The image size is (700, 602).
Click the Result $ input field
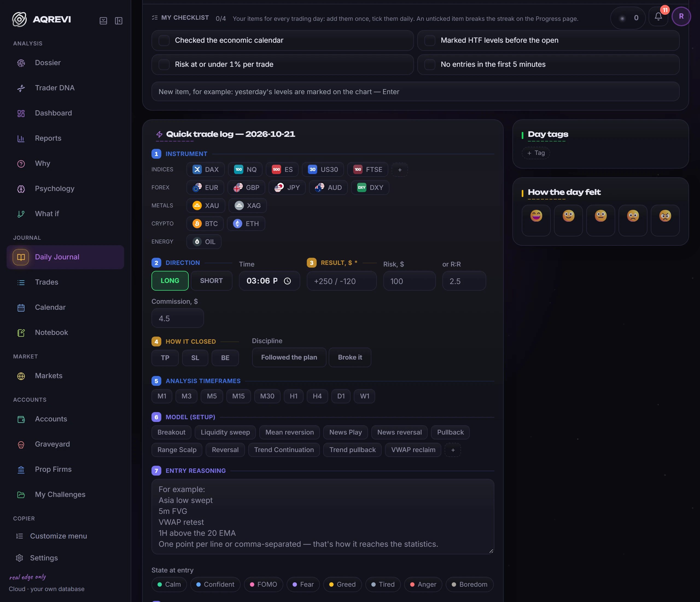pos(341,281)
